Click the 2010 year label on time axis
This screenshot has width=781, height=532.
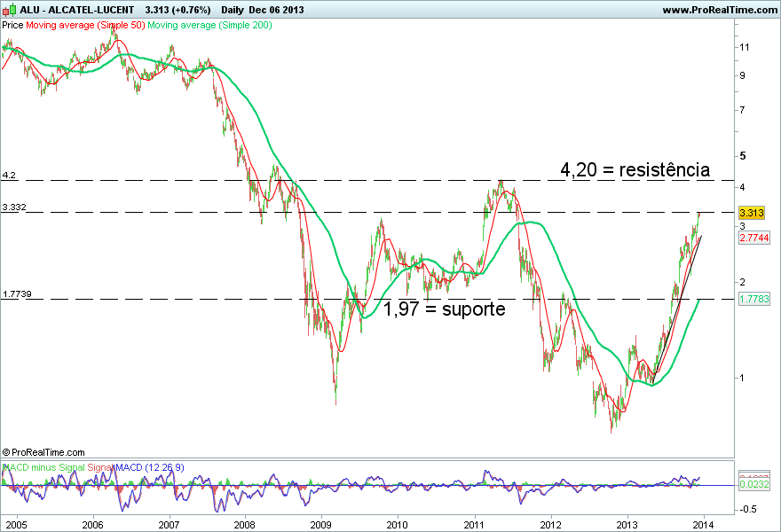tap(397, 525)
